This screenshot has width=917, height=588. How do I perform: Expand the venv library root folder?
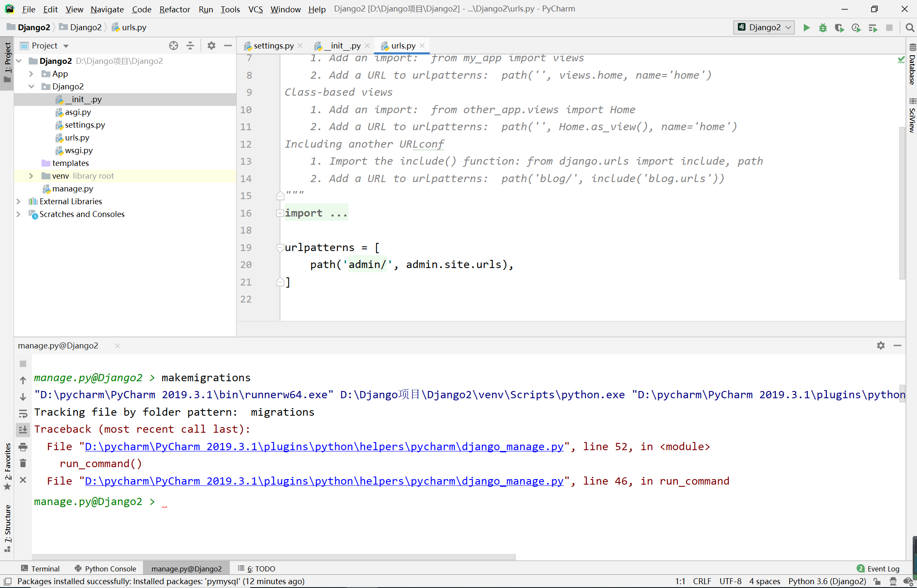(x=31, y=176)
